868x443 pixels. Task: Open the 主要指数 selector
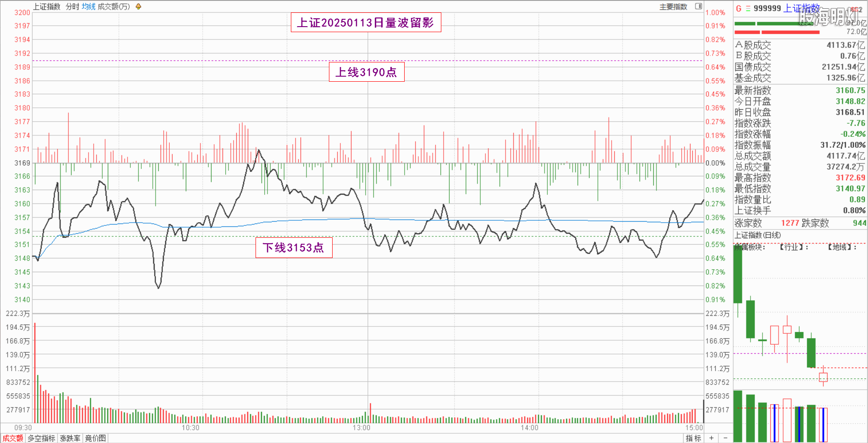[x=673, y=6]
